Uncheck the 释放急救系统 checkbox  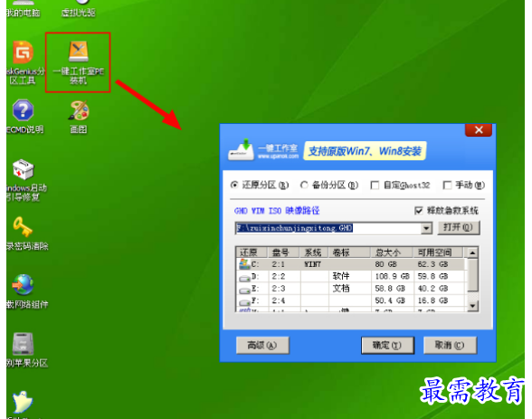419,211
